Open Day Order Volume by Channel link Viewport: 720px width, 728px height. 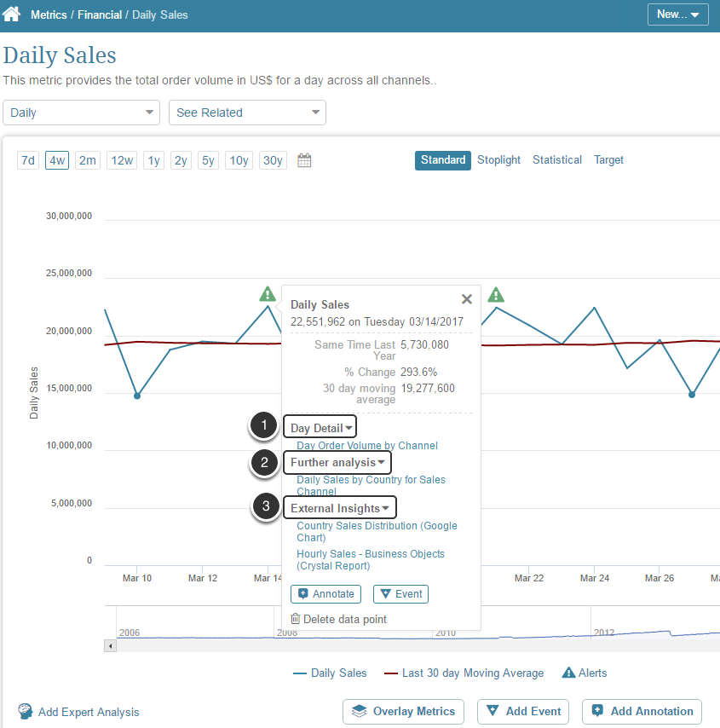point(366,445)
